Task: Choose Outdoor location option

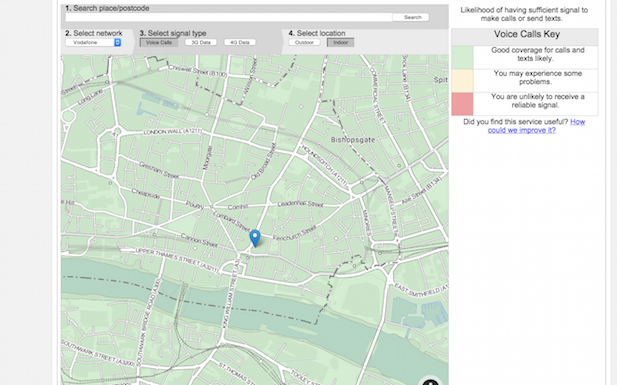Action: coord(304,43)
